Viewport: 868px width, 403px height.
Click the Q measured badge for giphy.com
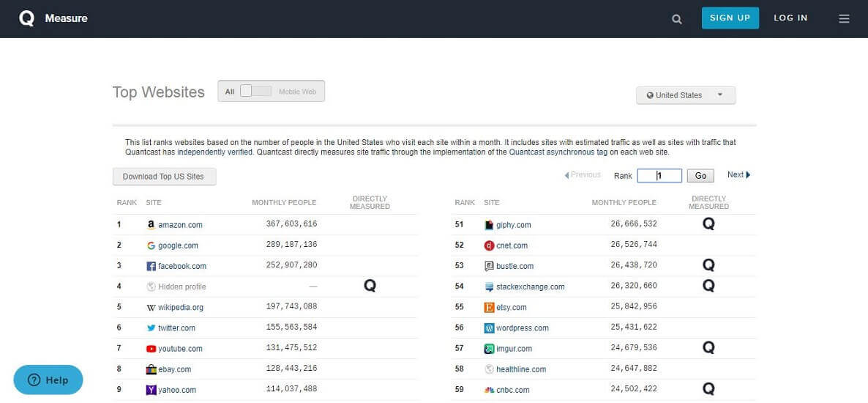pos(708,224)
